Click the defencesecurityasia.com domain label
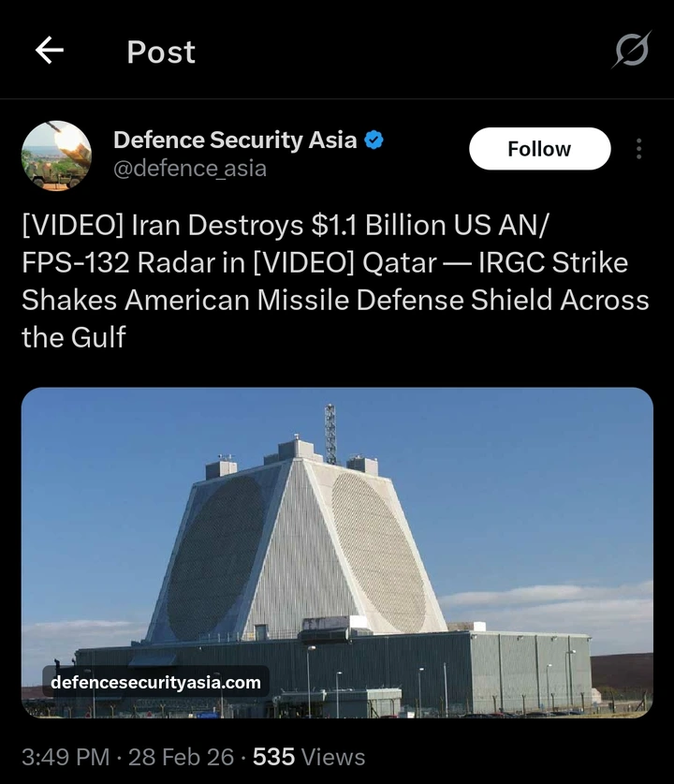Screen dimensions: 674x784 click(x=156, y=682)
